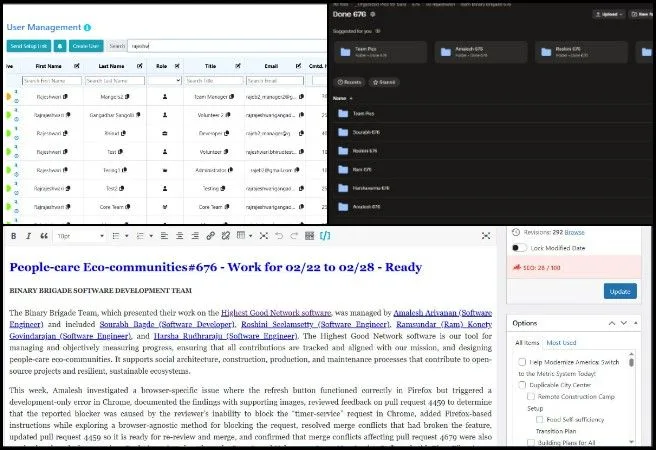The width and height of the screenshot is (656, 450).
Task: Expand editor using the fullscreen icon at toolbar right
Action: [486, 236]
